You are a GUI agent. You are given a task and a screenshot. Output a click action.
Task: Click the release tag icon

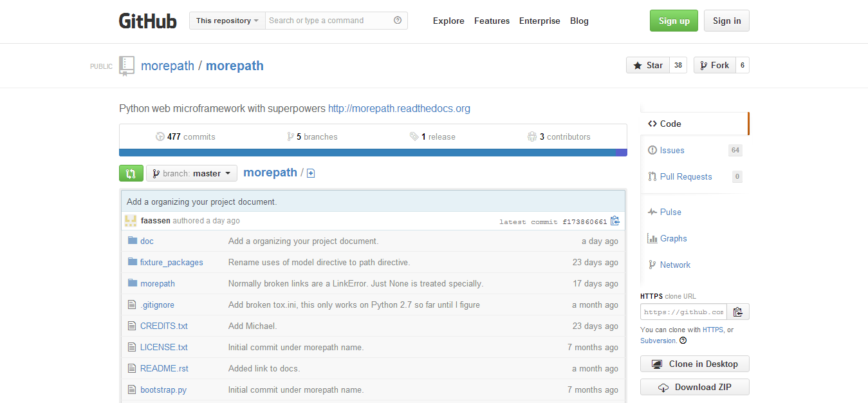[x=414, y=136]
